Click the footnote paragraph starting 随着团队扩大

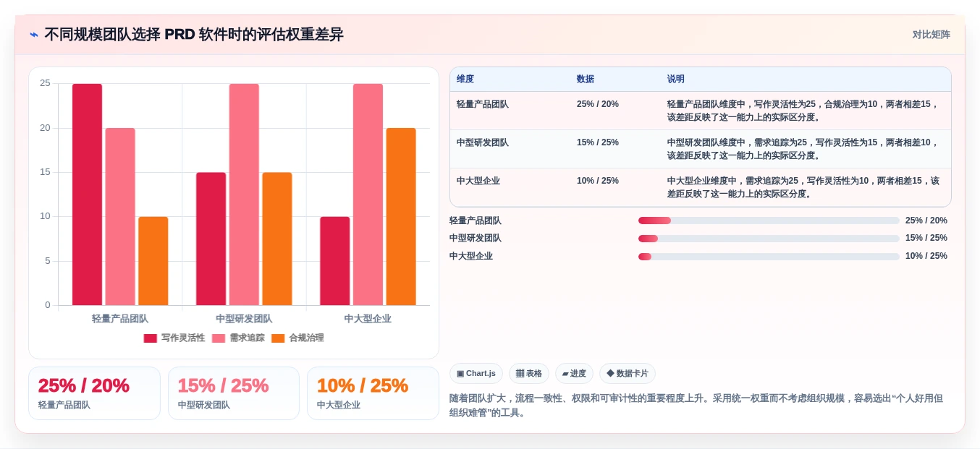(696, 406)
